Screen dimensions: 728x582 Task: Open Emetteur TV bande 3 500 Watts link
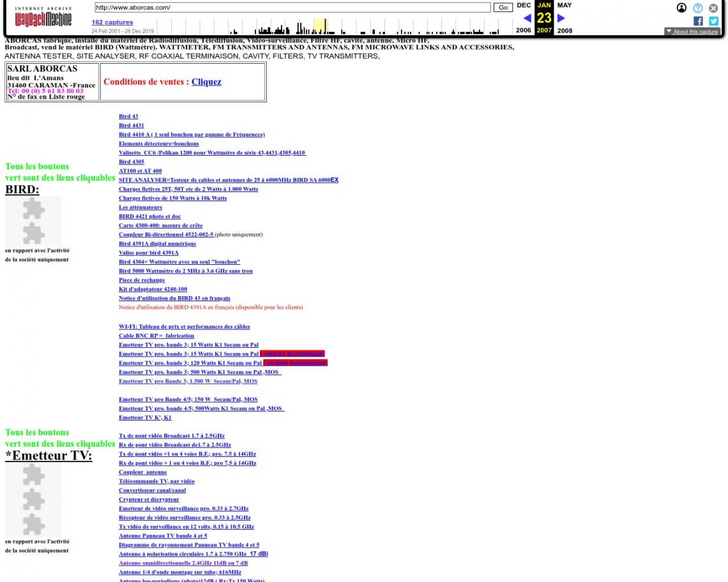(x=200, y=372)
